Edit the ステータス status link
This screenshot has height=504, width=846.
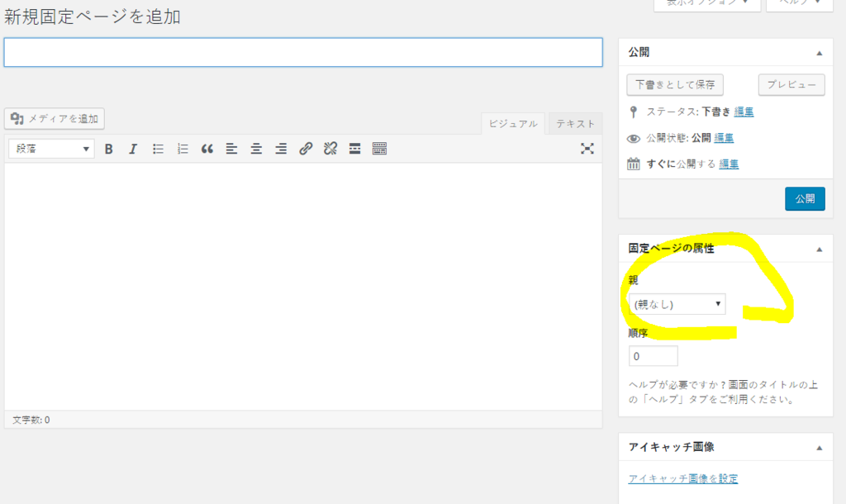[x=744, y=112]
